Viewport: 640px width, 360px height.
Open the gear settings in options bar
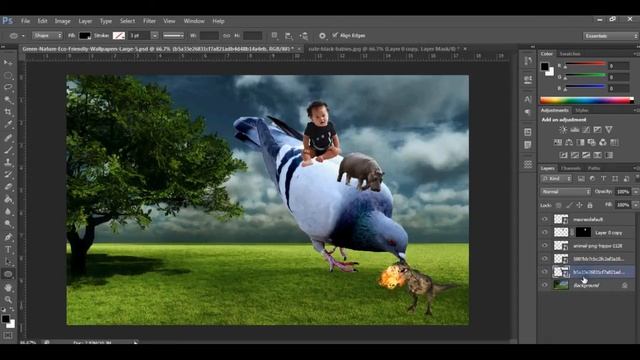[x=322, y=36]
